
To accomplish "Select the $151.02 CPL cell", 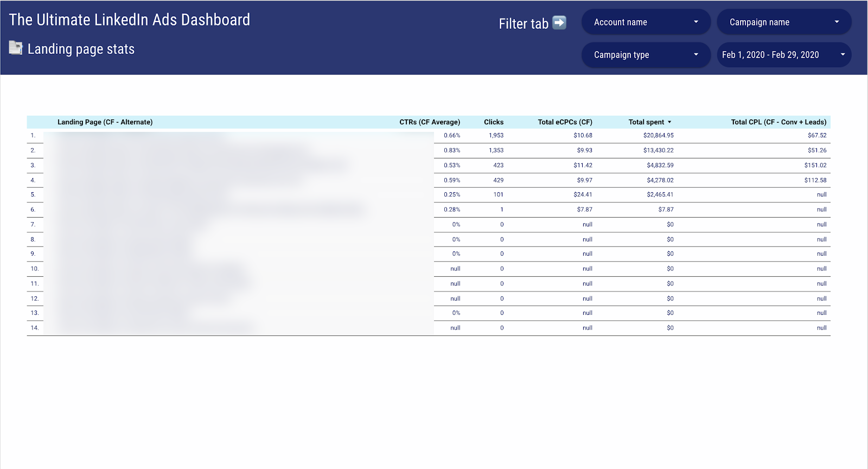I will 815,166.
